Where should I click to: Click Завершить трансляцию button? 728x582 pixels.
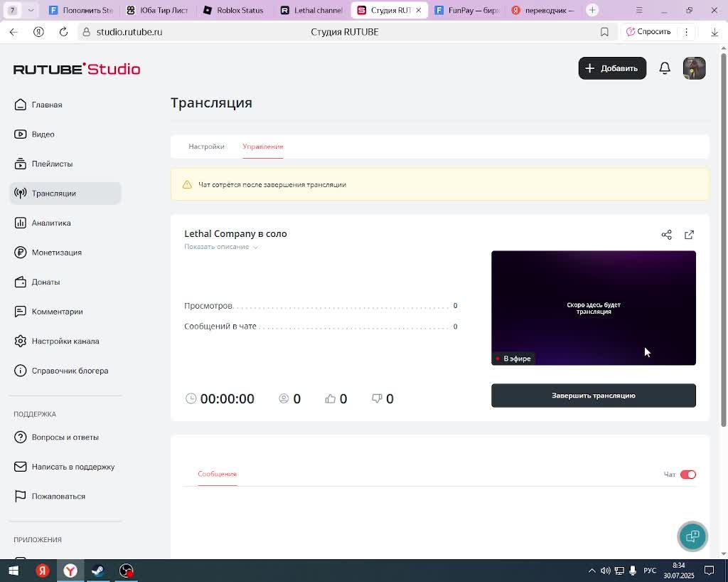594,396
